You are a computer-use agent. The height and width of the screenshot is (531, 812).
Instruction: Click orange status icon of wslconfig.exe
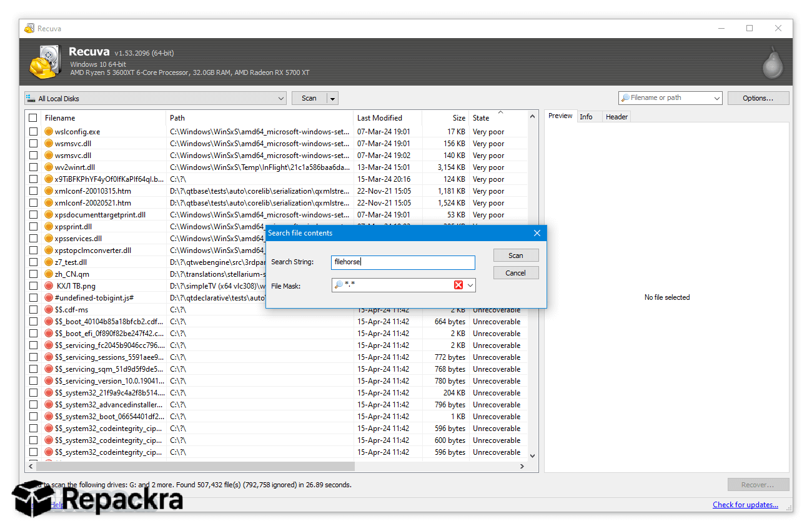point(49,132)
